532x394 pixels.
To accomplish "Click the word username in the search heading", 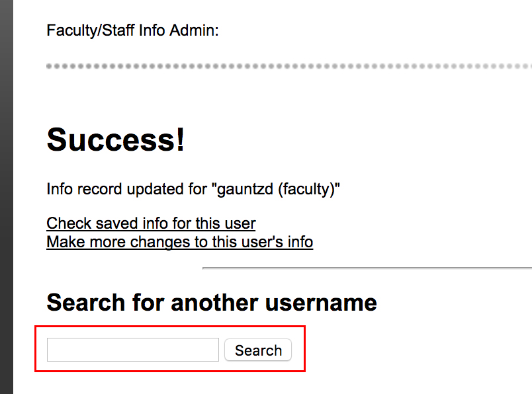I will coord(321,303).
